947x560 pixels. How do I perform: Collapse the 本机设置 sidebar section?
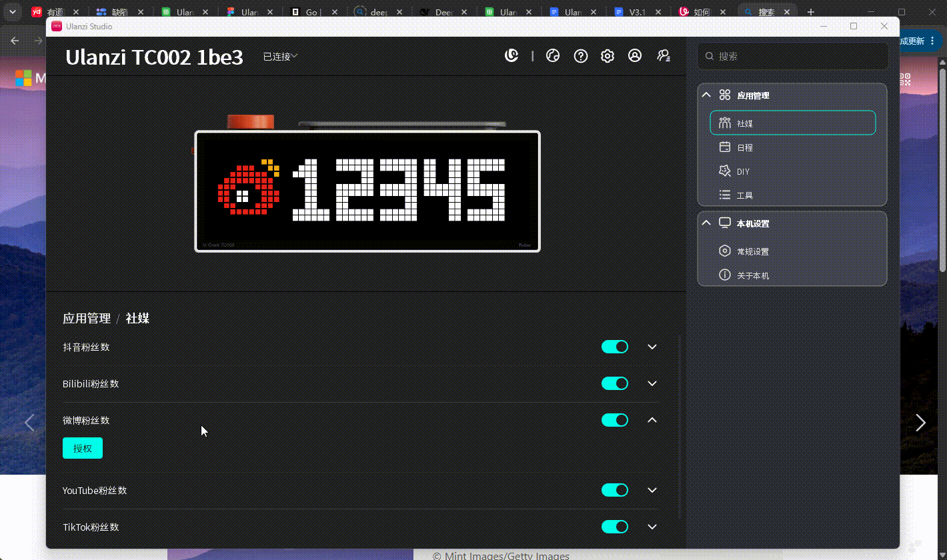(707, 223)
